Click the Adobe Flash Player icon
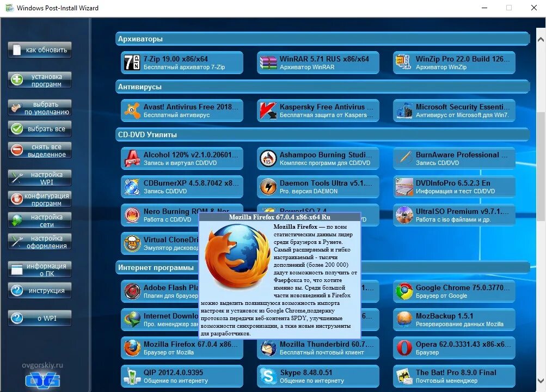This screenshot has width=546, height=392. click(132, 291)
